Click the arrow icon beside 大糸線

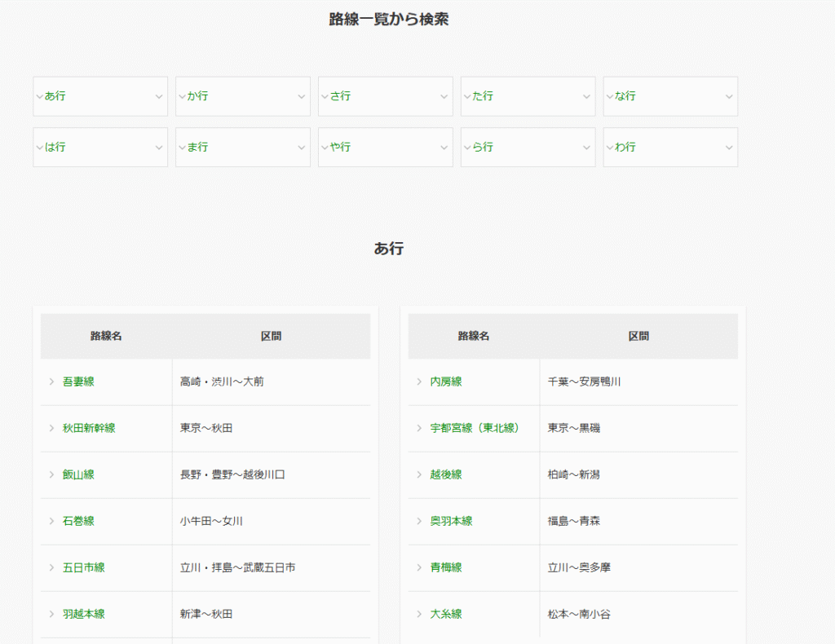pos(419,614)
